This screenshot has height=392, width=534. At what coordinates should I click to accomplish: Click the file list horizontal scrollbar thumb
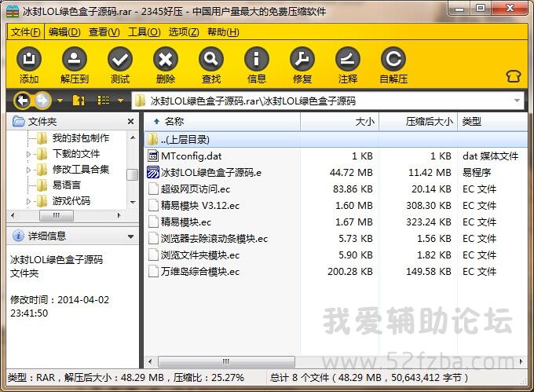click(226, 361)
